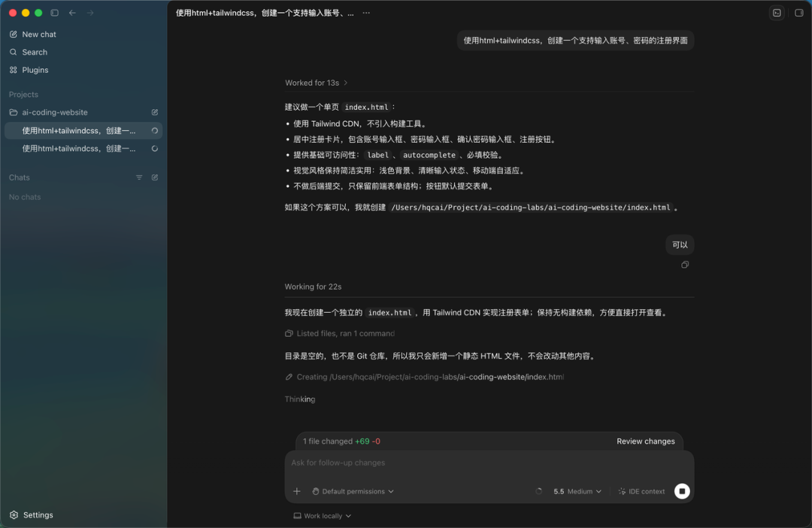The width and height of the screenshot is (812, 528).
Task: Toggle the sidebar with the title bar icon
Action: click(x=54, y=13)
